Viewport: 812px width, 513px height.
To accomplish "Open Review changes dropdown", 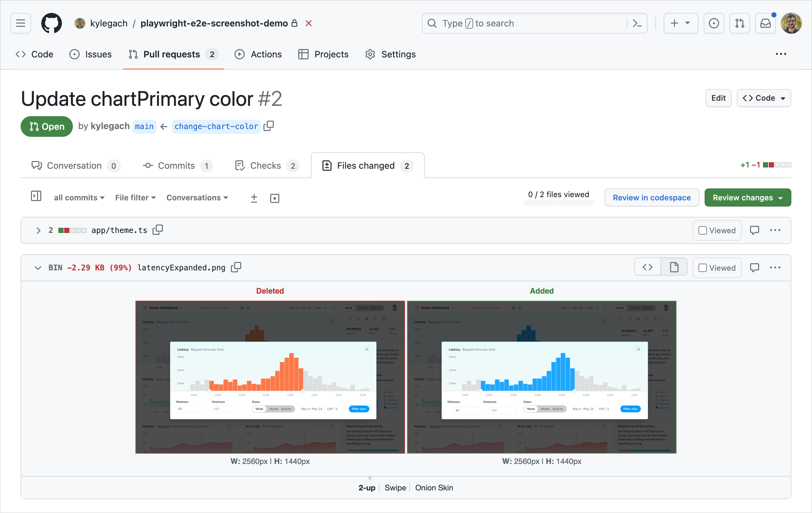I will click(747, 198).
